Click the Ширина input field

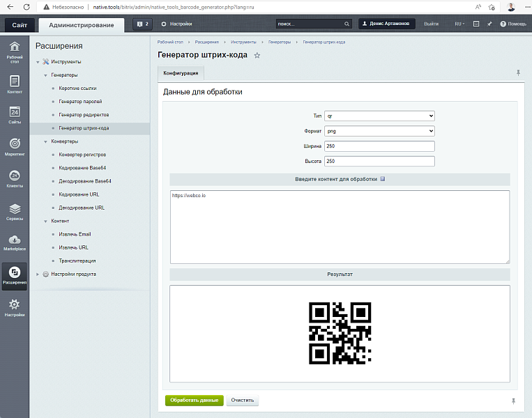pos(379,146)
